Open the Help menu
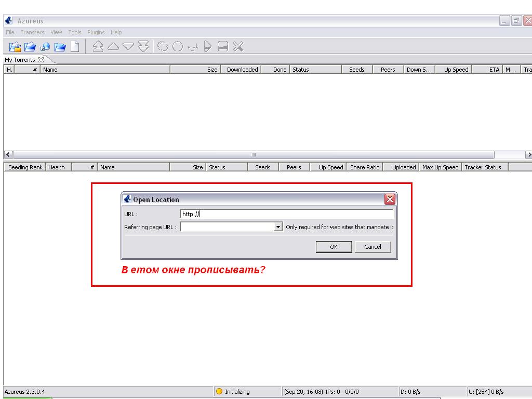532x399 pixels. pos(116,32)
